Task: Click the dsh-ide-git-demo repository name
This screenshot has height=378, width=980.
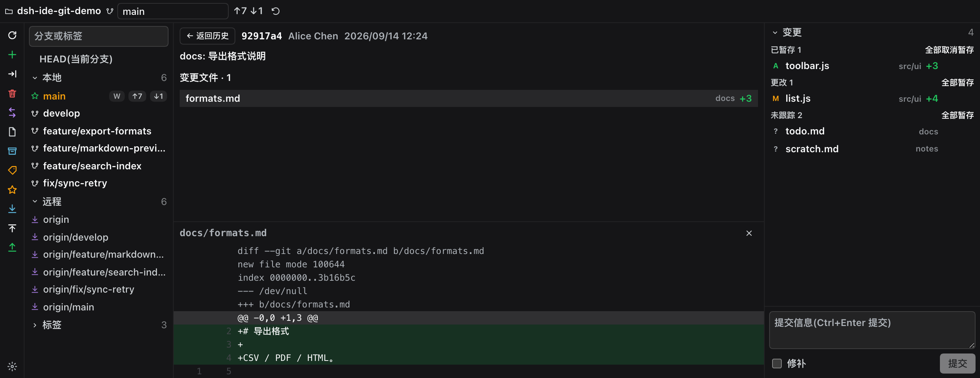Action: coord(59,11)
